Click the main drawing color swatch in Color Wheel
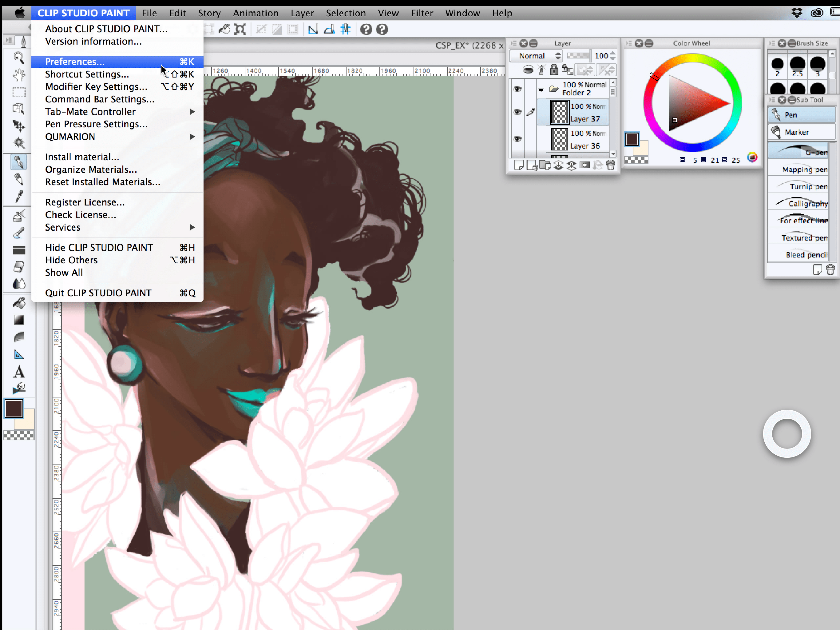The width and height of the screenshot is (840, 630). (x=632, y=139)
